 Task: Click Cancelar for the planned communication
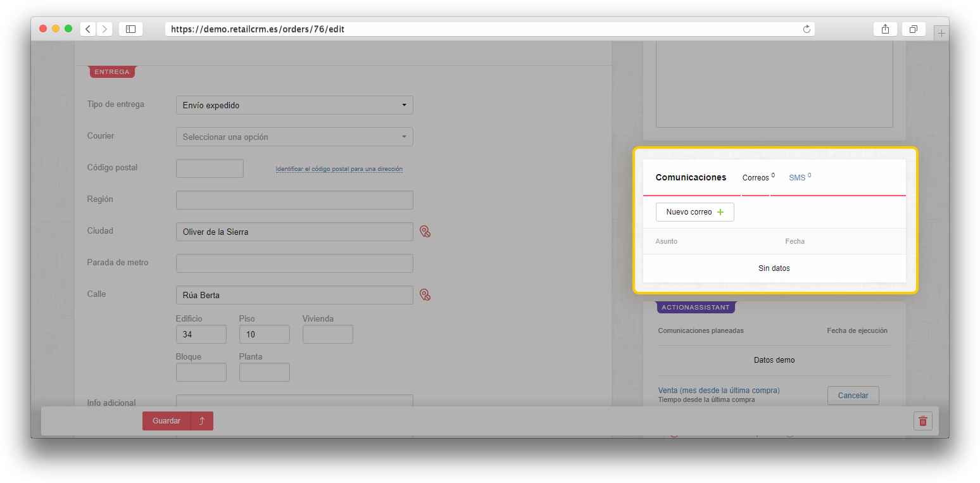(853, 396)
